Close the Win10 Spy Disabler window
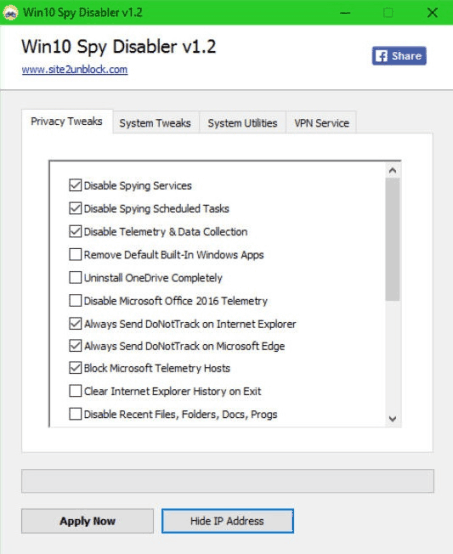 point(433,13)
